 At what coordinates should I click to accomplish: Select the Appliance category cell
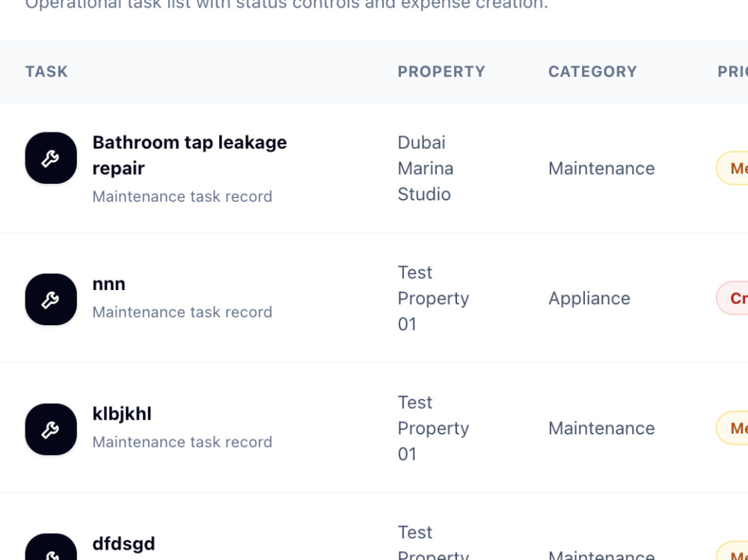click(x=589, y=298)
